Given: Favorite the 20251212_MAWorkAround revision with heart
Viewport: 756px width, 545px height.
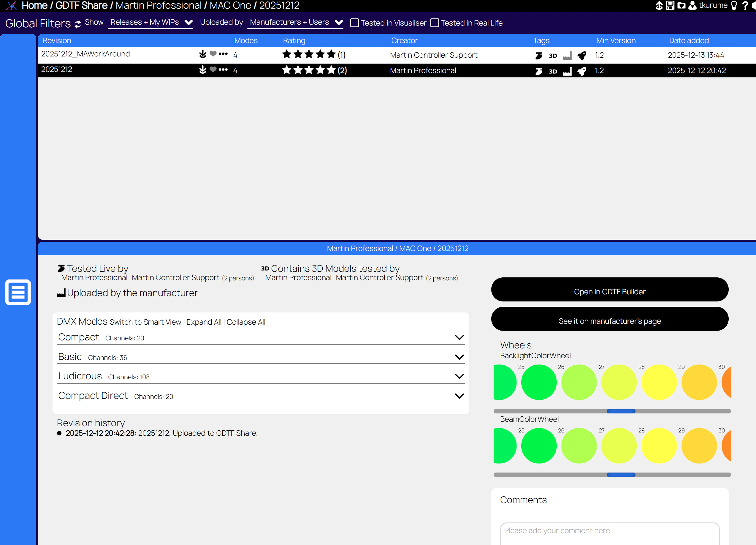Looking at the screenshot, I should [x=213, y=53].
